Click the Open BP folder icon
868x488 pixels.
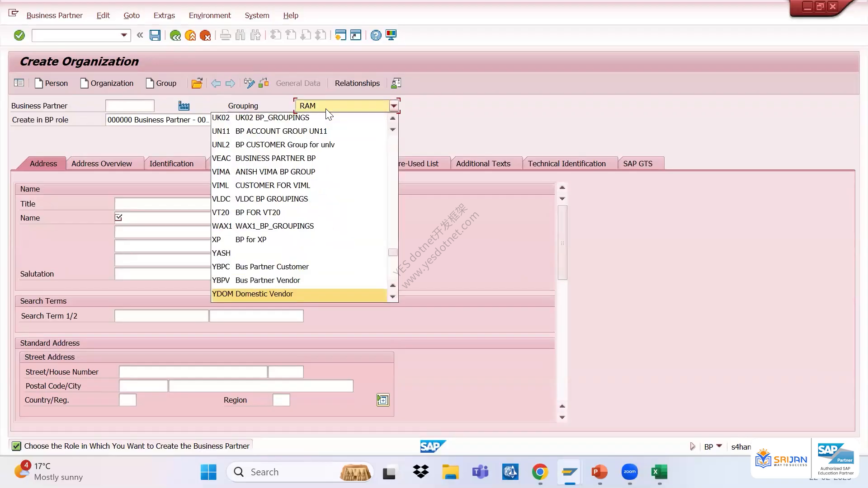pyautogui.click(x=197, y=83)
